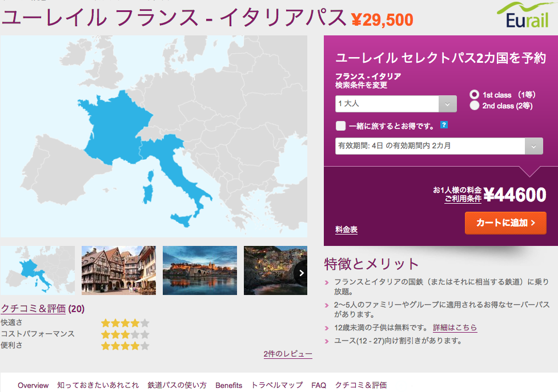Open the 鉄道パスの使い方 tab
Viewport: 558px width, 392px height.
[177, 385]
